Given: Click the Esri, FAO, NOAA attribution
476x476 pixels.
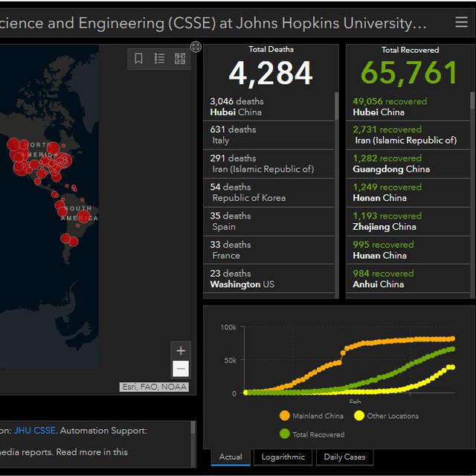Looking at the screenshot, I should click(155, 387).
